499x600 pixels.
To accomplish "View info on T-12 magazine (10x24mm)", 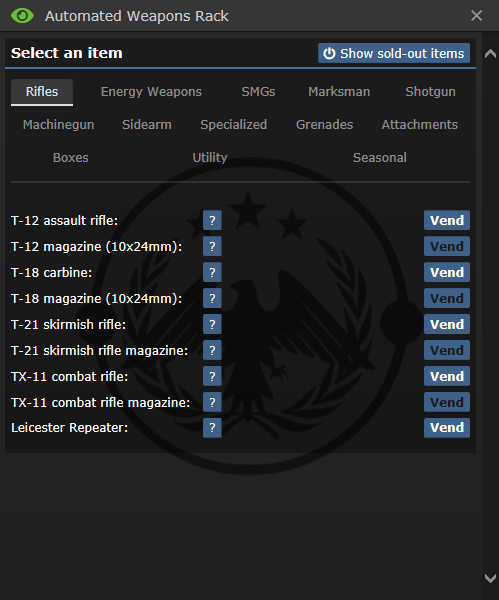I will [212, 246].
